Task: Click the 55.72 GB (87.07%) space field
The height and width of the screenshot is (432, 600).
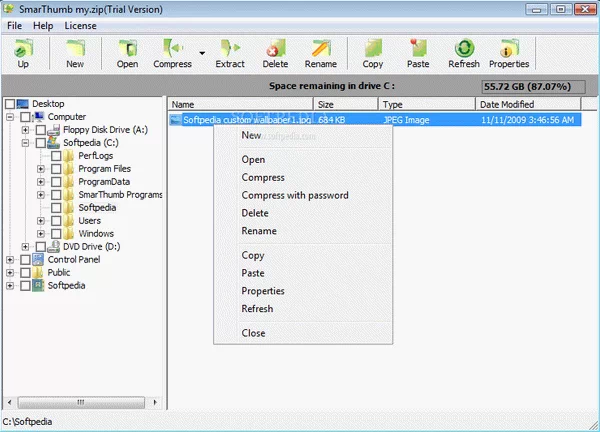Action: [x=533, y=86]
